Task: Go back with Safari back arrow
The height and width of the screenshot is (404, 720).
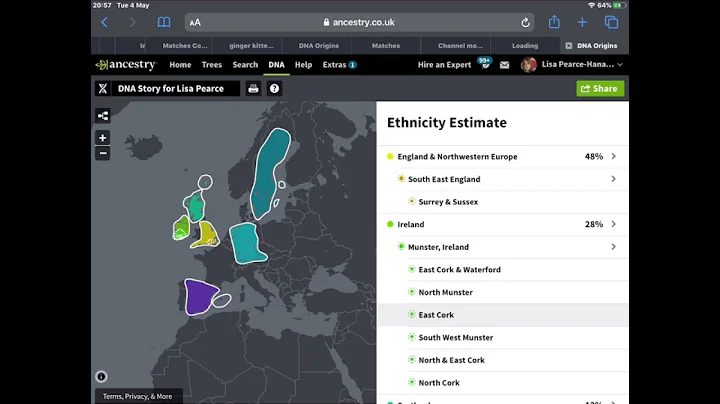Action: pos(105,22)
